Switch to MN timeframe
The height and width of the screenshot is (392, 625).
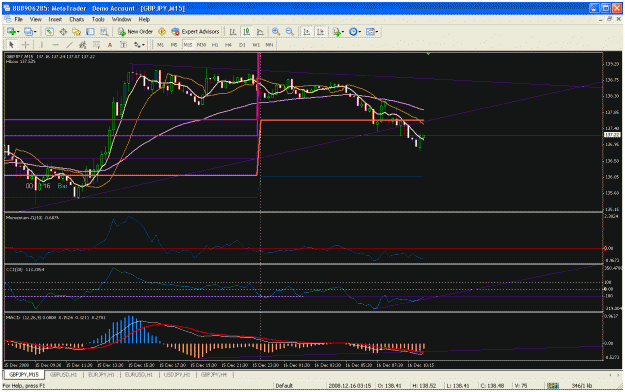269,45
